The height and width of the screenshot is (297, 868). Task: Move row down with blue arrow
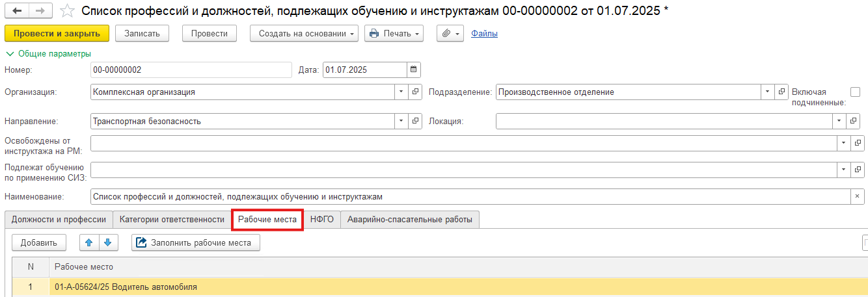[107, 242]
